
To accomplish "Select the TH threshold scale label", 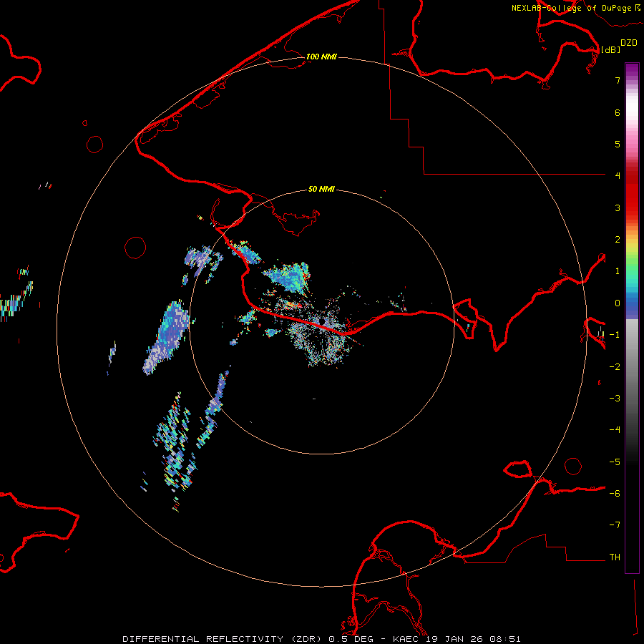I will pos(615,557).
